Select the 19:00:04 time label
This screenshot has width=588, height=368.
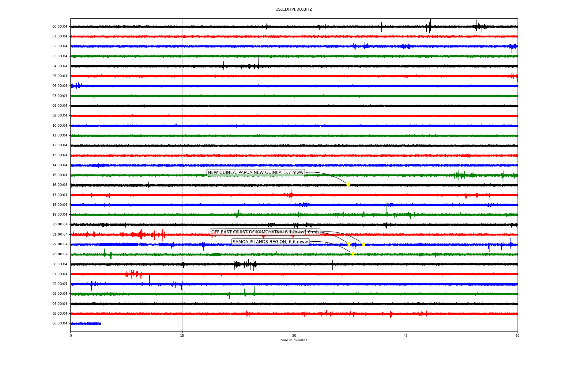tap(60, 215)
